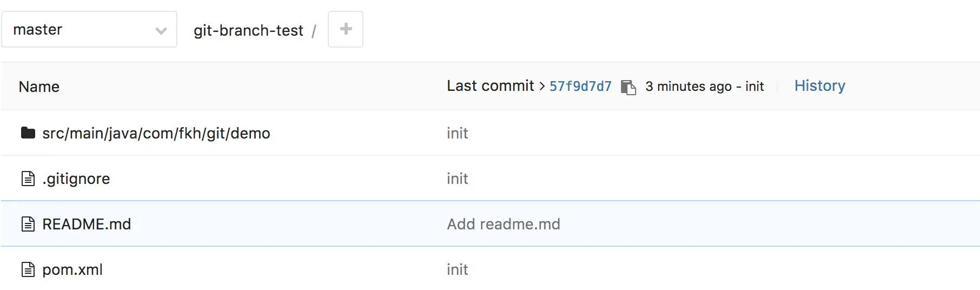Open the git-branch-test breadcrumb

248,31
